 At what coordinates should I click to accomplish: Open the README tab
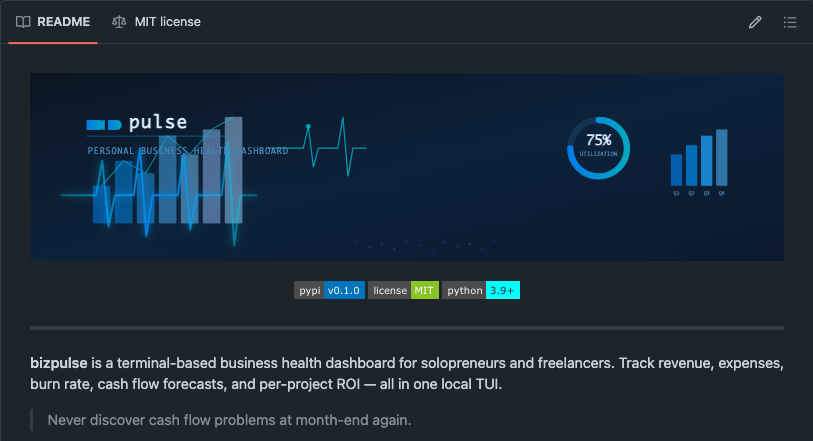point(53,22)
